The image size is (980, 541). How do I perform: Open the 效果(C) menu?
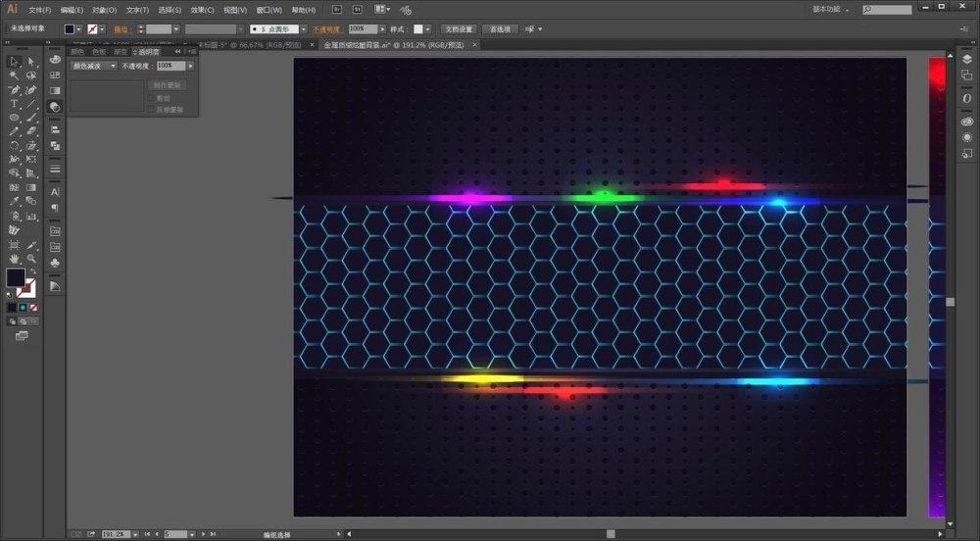coord(202,10)
